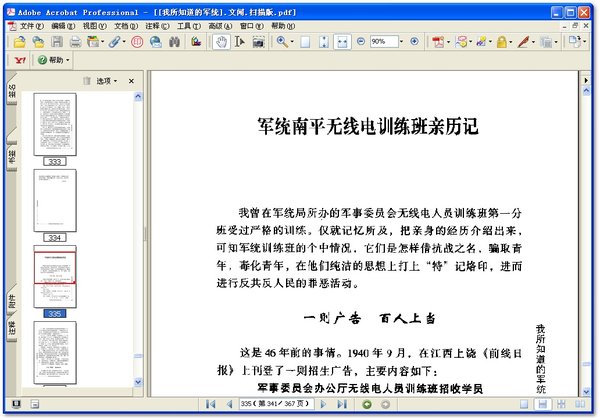Expand the Zoom tool dropdown arrow
The image size is (600, 420).
pyautogui.click(x=292, y=42)
